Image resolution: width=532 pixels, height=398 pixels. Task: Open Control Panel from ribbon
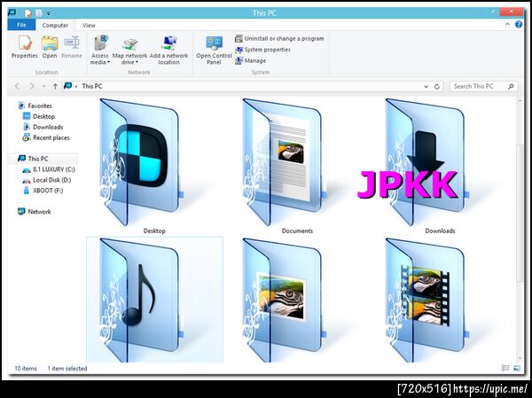pos(214,51)
